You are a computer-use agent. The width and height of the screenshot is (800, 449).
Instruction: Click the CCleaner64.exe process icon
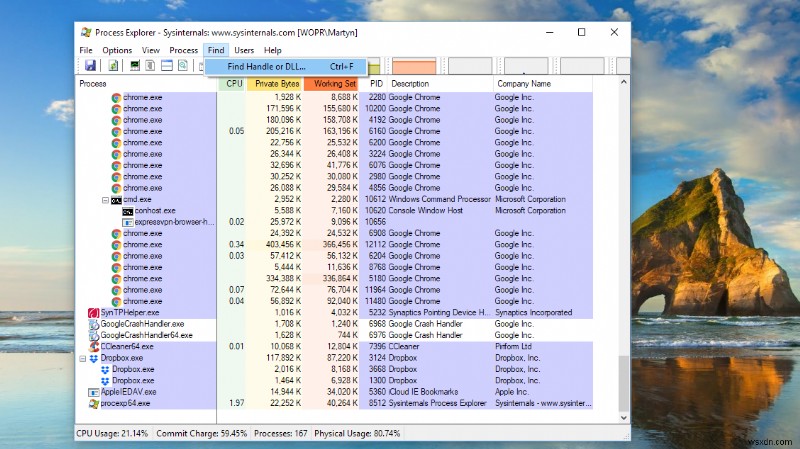pos(94,346)
